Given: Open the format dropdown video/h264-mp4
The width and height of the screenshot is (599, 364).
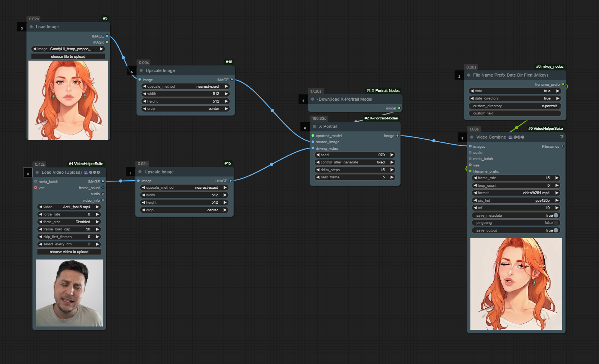Looking at the screenshot, I should pyautogui.click(x=516, y=193).
